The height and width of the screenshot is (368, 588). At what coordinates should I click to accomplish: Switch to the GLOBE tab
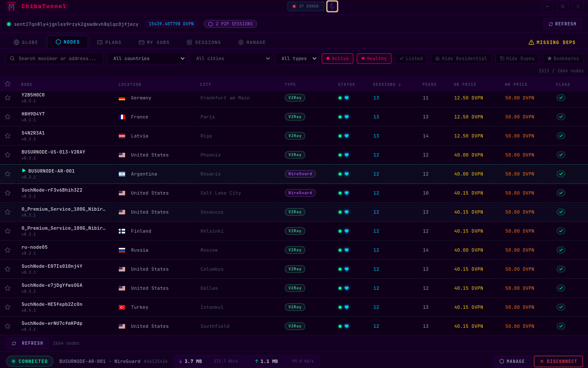[26, 42]
